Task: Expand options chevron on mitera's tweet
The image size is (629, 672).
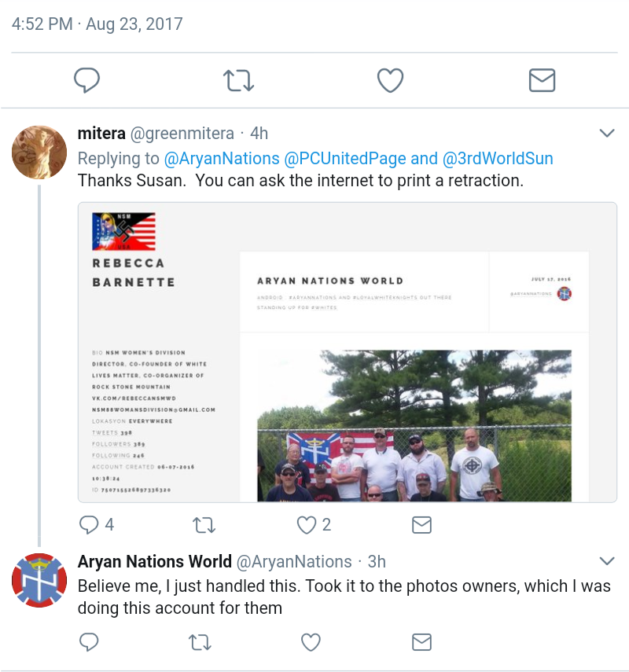Action: [606, 133]
